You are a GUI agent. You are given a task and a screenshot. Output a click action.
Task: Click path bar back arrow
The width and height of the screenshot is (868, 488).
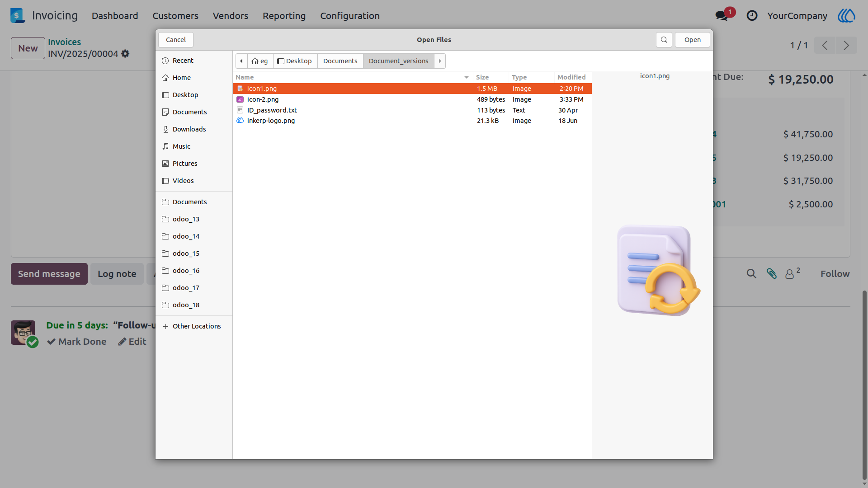pyautogui.click(x=241, y=61)
